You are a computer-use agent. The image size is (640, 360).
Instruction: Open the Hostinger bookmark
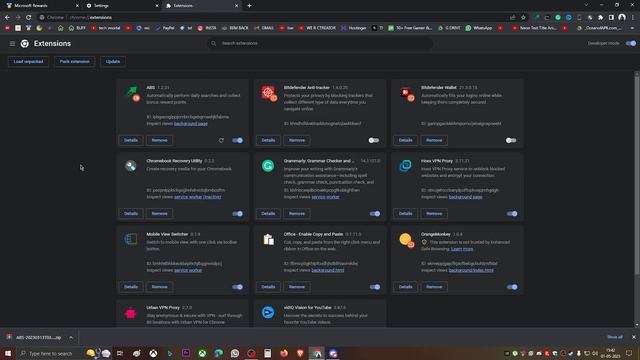354,28
